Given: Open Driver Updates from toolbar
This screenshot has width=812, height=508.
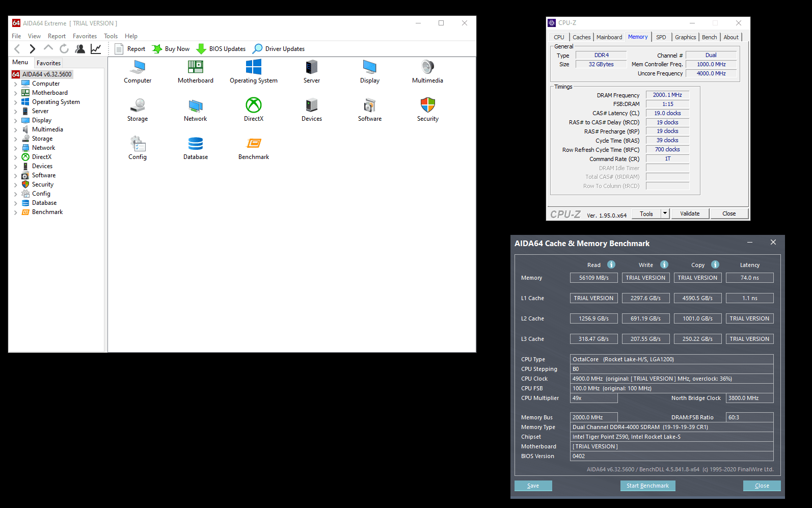Looking at the screenshot, I should coord(279,49).
